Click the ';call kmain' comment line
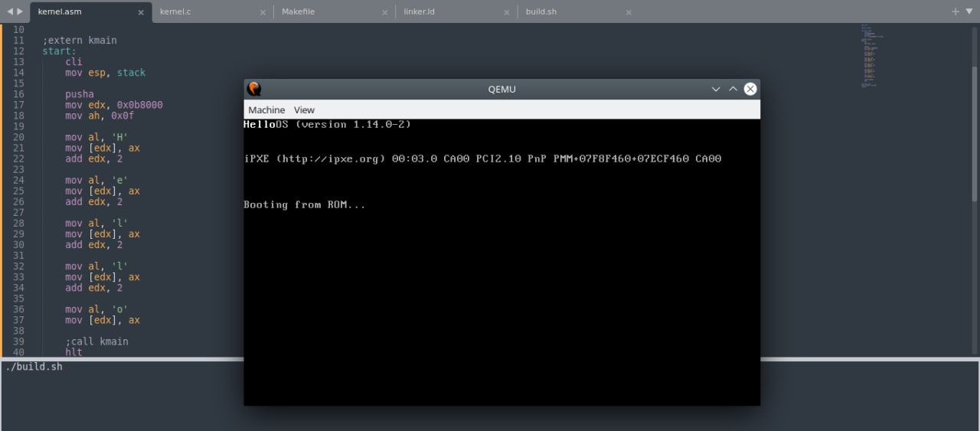 [96, 341]
